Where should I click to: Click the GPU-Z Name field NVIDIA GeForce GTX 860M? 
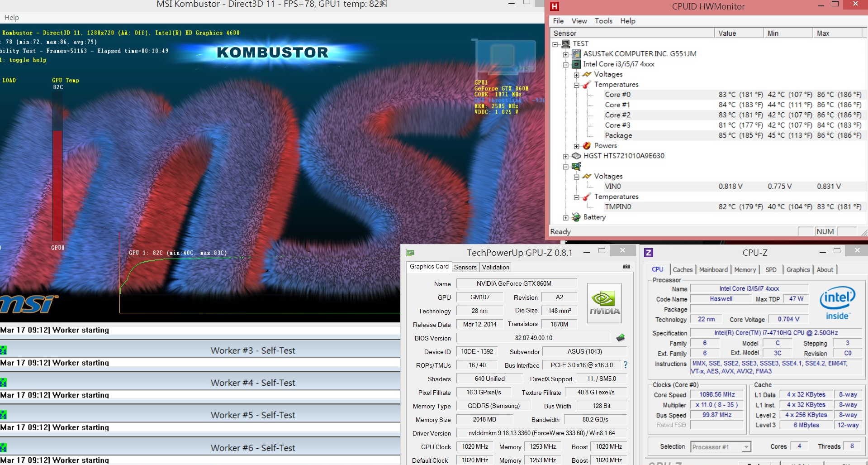click(517, 284)
